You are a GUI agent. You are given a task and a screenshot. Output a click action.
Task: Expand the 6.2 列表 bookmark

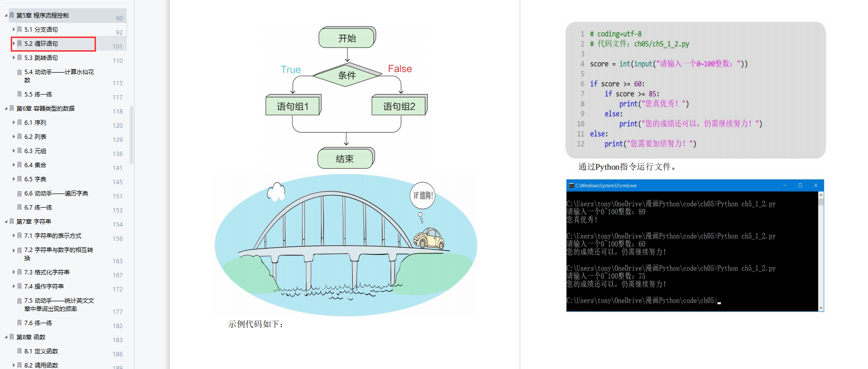14,136
